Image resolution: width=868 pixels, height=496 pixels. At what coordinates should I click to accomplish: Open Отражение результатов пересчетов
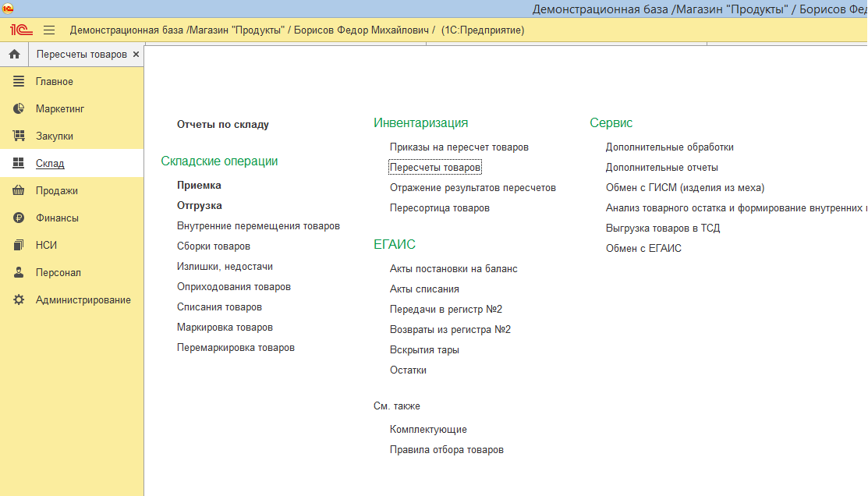coord(473,188)
